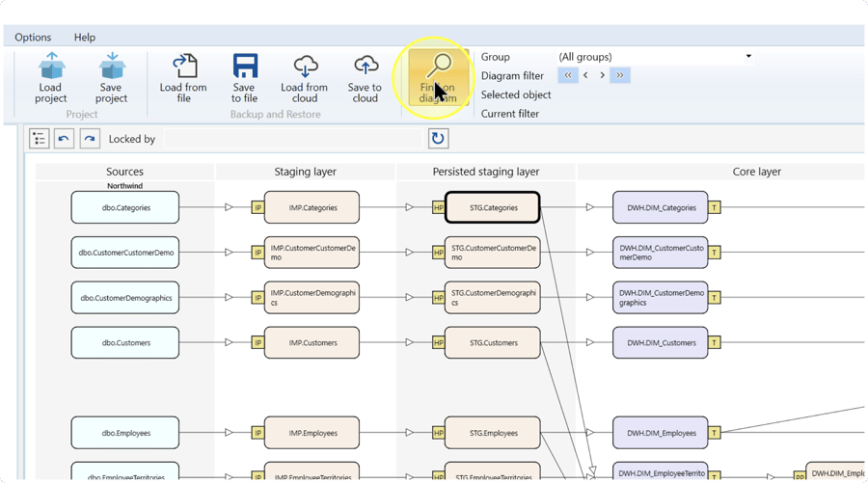Select the DWH.DIM_CustomerCustomerDemo node
This screenshot has width=868, height=483.
(661, 253)
